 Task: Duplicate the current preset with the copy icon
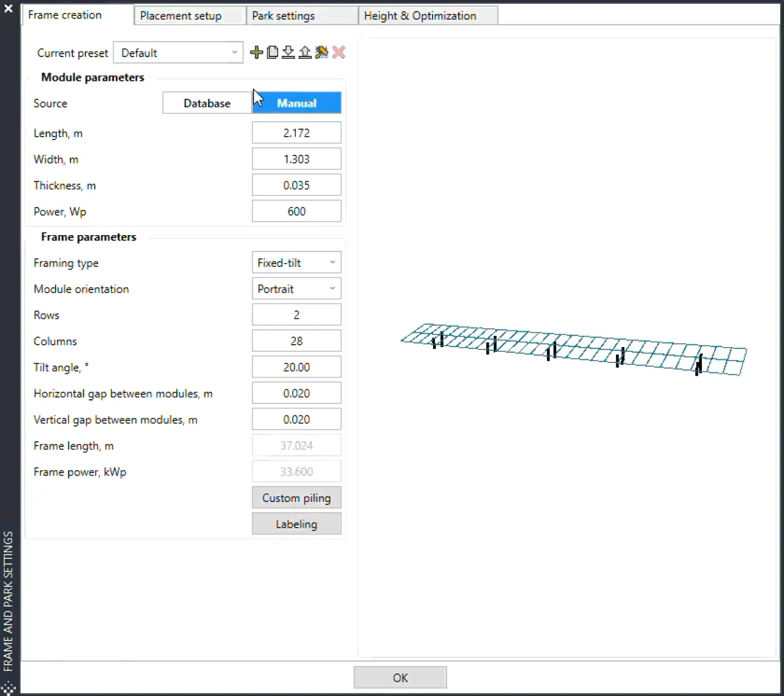[273, 53]
